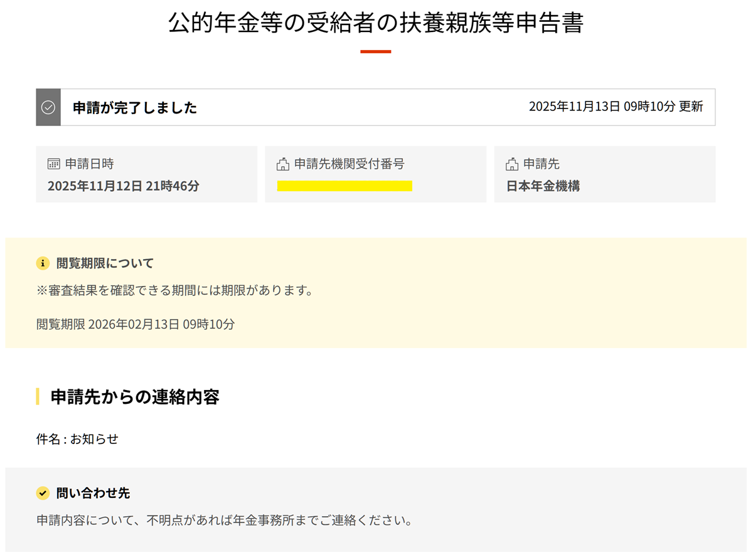Click the 閲覧期限 2026年02月13日 deadline text
Viewport: 753px width, 560px height.
tap(136, 324)
